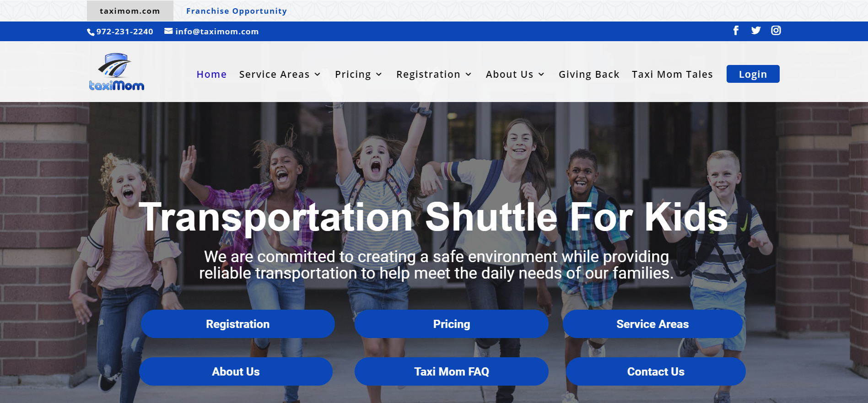Open the Instagram icon link

(x=776, y=31)
